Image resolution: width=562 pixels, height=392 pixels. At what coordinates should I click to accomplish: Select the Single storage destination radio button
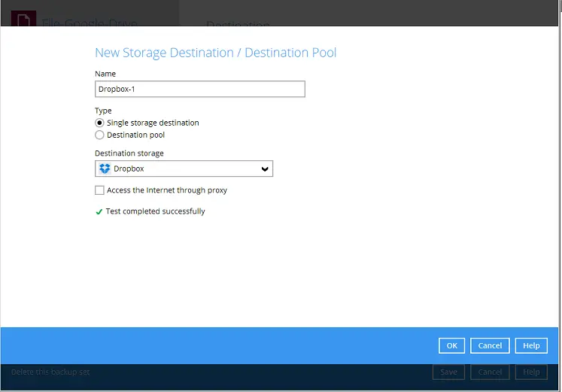tap(99, 123)
